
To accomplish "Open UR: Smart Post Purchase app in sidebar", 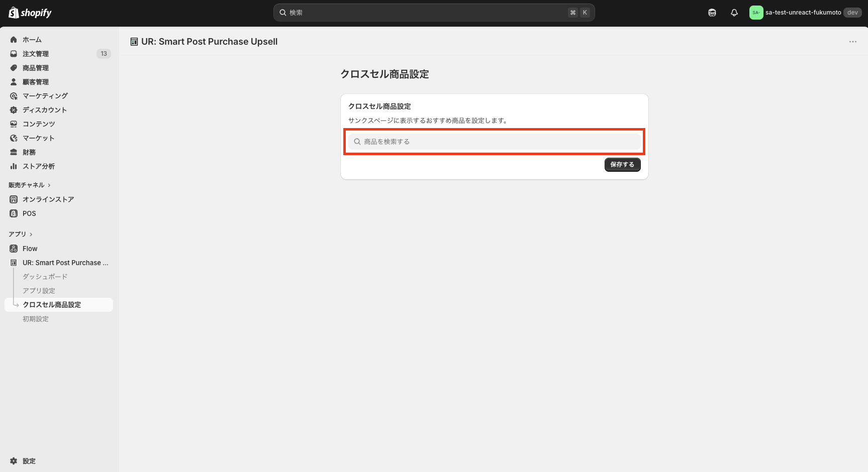I will (59, 263).
